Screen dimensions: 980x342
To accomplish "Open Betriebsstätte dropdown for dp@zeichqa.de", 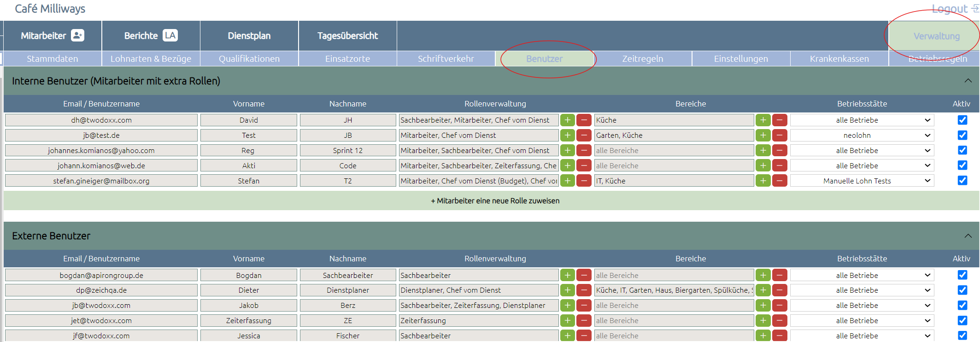I will (862, 290).
